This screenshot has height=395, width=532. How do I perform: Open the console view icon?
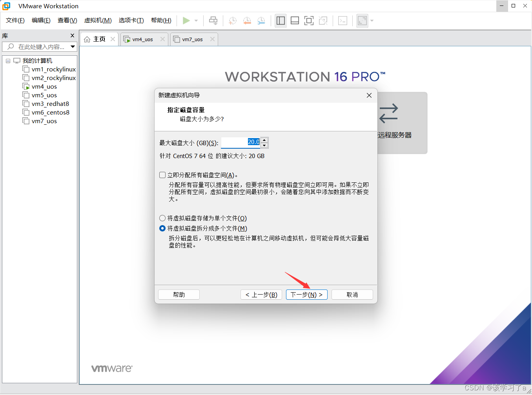(343, 20)
